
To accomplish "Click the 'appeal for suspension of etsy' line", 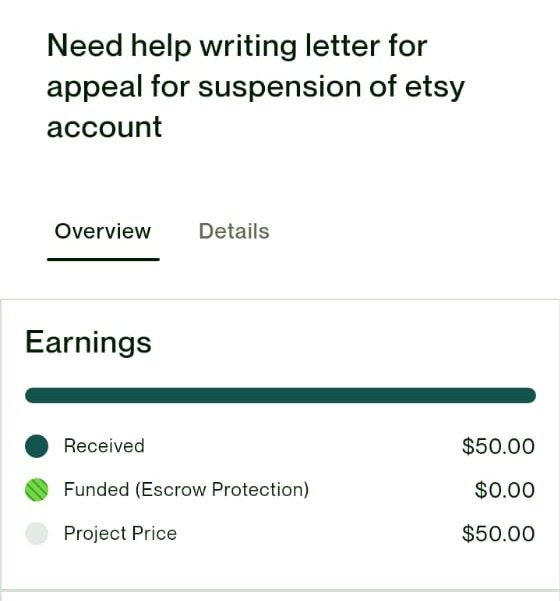I will [256, 87].
